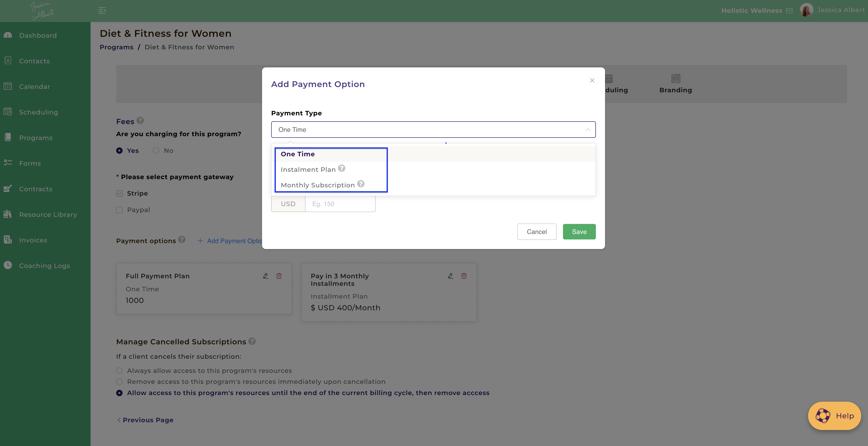The image size is (868, 446).
Task: Edit the Full Payment Plan card
Action: click(x=265, y=276)
